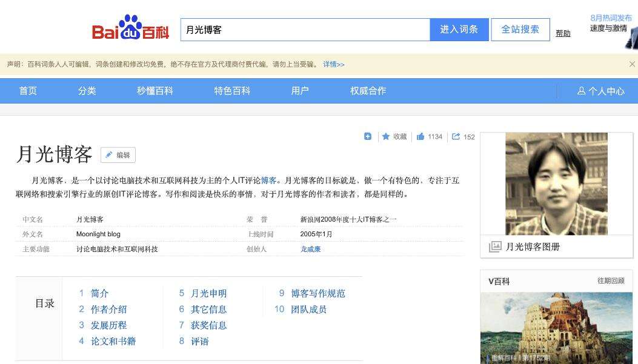
Task: Open 特色百科 navigation menu
Action: [232, 91]
